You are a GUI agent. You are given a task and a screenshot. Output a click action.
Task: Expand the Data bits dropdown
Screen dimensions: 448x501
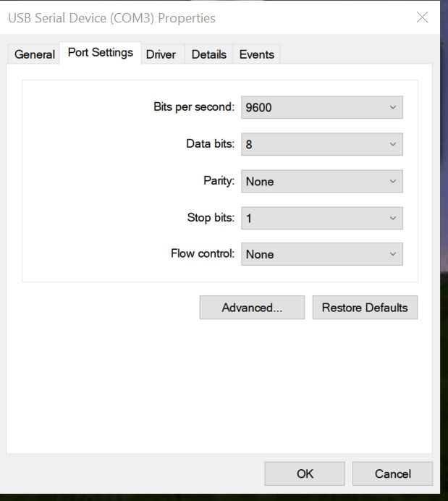point(322,144)
